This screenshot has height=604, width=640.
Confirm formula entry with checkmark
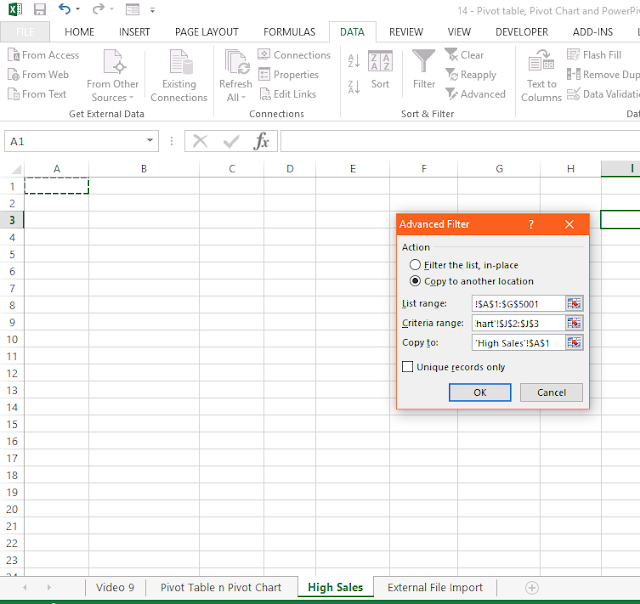pos(231,141)
